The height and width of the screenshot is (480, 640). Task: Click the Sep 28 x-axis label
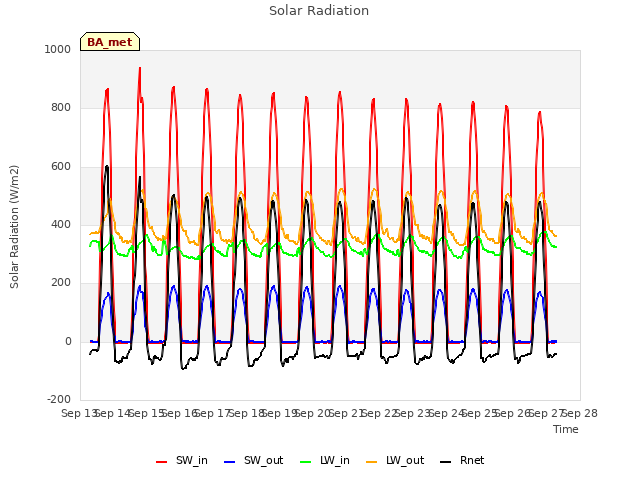pyautogui.click(x=580, y=413)
